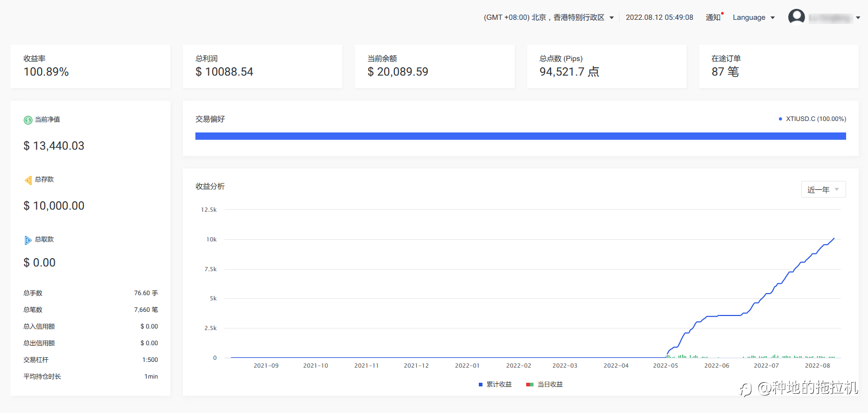Screen dimensions: 868x413
Task: Click the red notification dot
Action: (722, 13)
